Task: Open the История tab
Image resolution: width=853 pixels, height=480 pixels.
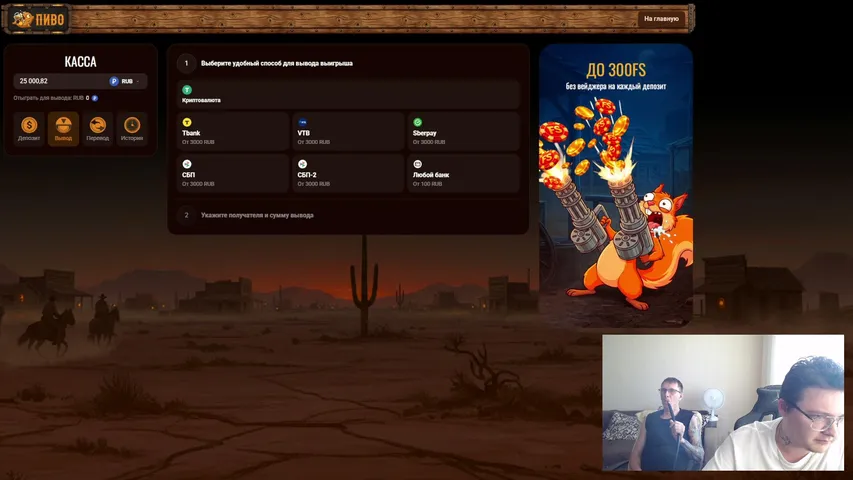Action: [x=132, y=129]
